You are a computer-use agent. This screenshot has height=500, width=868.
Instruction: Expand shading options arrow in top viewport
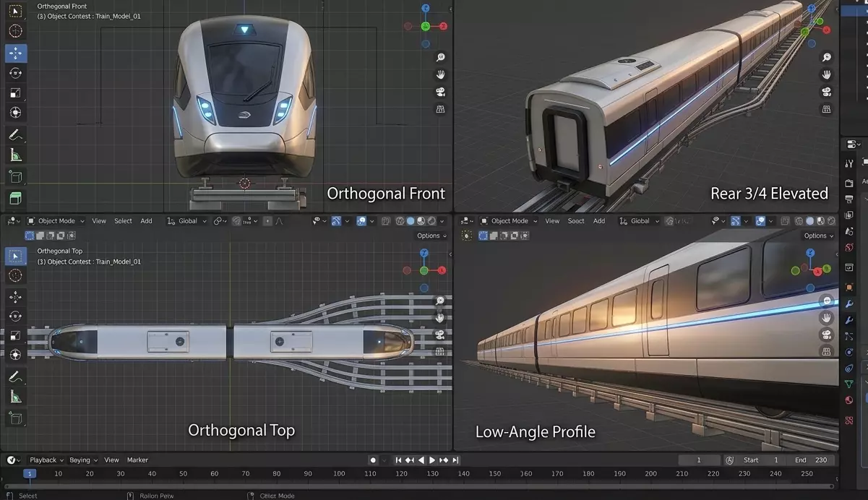(x=443, y=221)
